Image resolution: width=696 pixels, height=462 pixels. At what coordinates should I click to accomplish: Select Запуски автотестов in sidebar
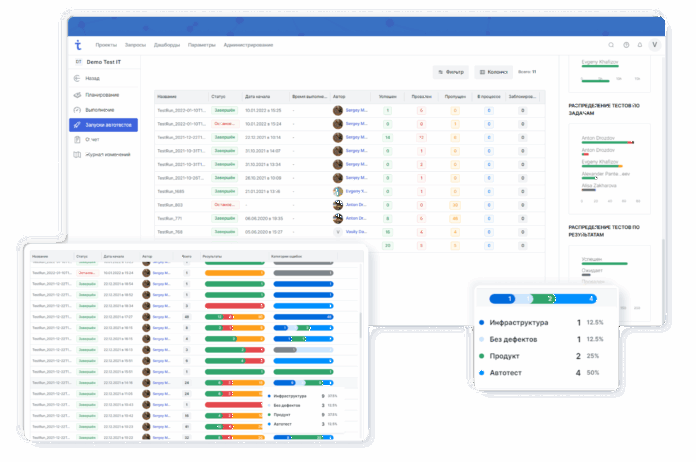[x=103, y=124]
